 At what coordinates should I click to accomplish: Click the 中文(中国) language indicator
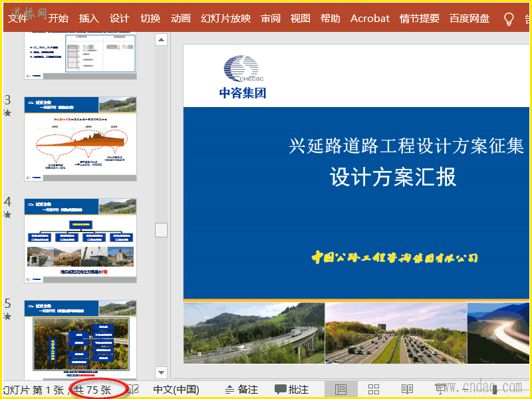click(176, 390)
